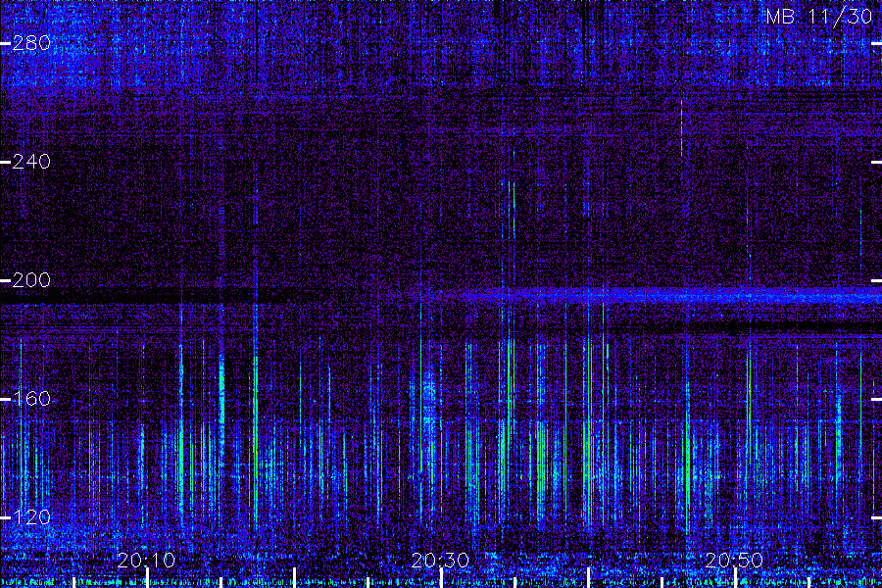Click the 160 frequency axis label
Image resolution: width=882 pixels, height=588 pixels.
point(31,399)
